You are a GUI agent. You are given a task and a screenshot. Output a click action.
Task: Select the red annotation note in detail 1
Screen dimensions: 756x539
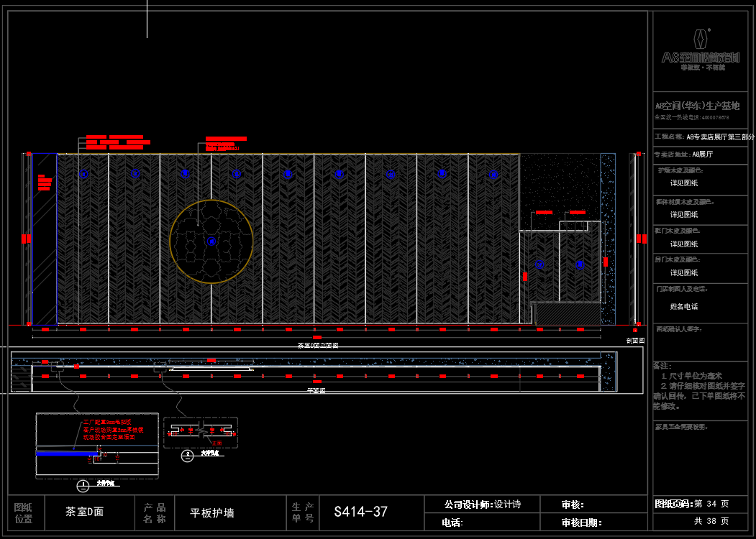(x=114, y=430)
